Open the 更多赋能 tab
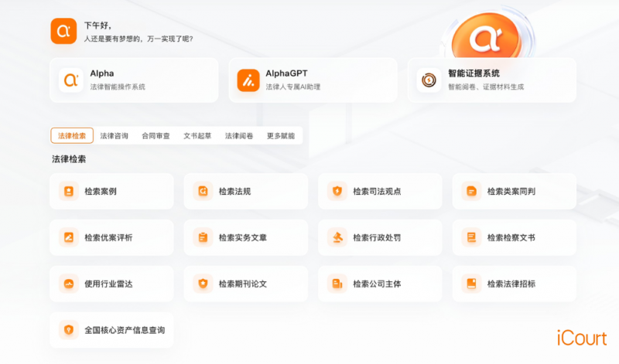Image resolution: width=619 pixels, height=364 pixels. 281,136
